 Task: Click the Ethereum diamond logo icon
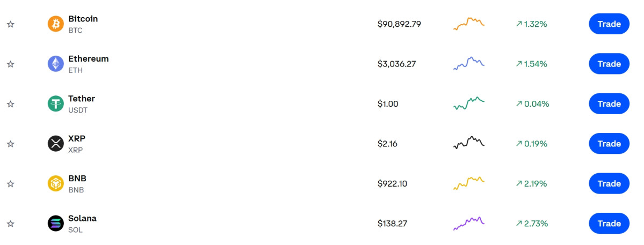tap(55, 64)
